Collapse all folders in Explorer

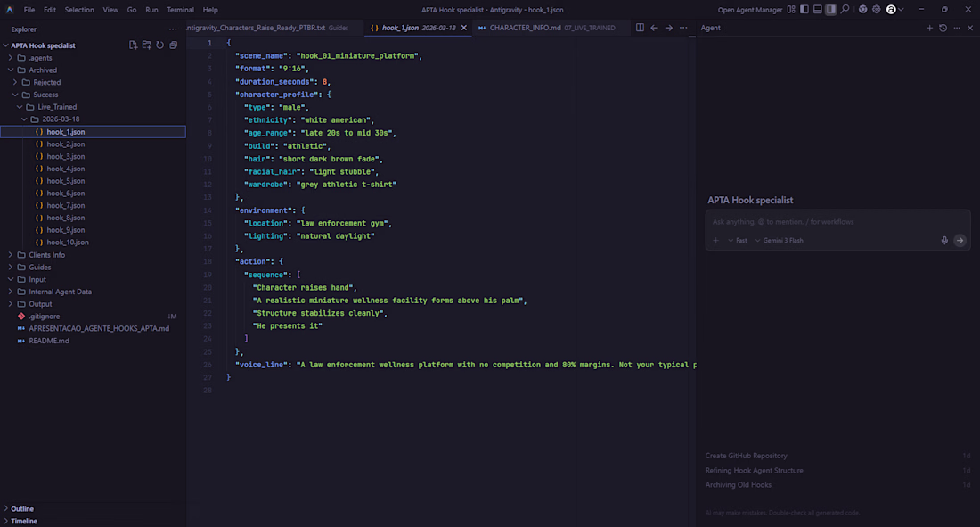[173, 45]
